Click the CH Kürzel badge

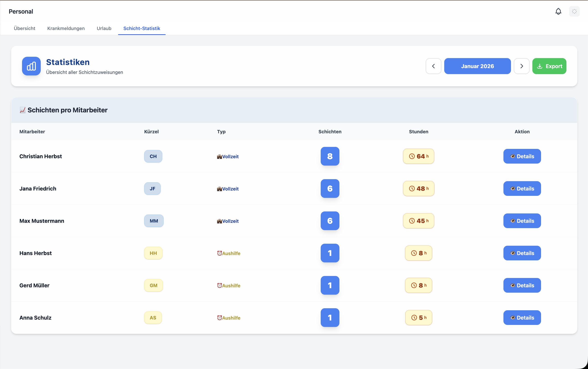click(x=153, y=156)
